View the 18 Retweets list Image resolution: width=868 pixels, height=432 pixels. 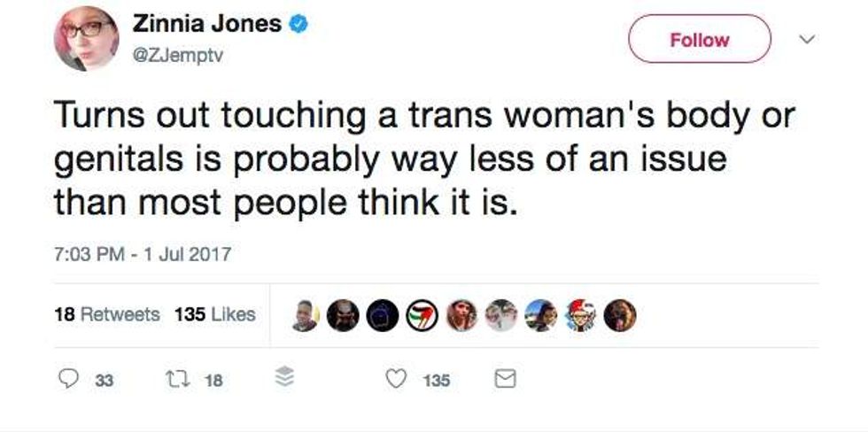click(x=107, y=314)
